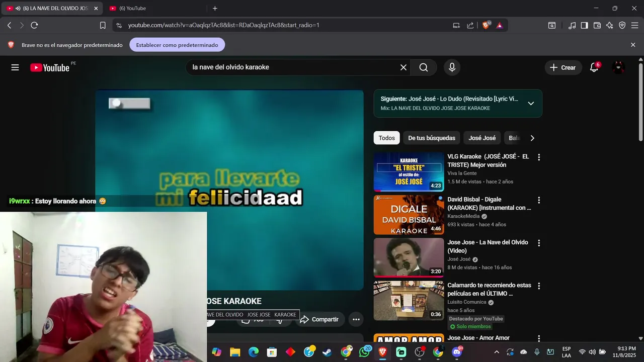Click Crear button
Screen dimensions: 644x362
click(563, 67)
